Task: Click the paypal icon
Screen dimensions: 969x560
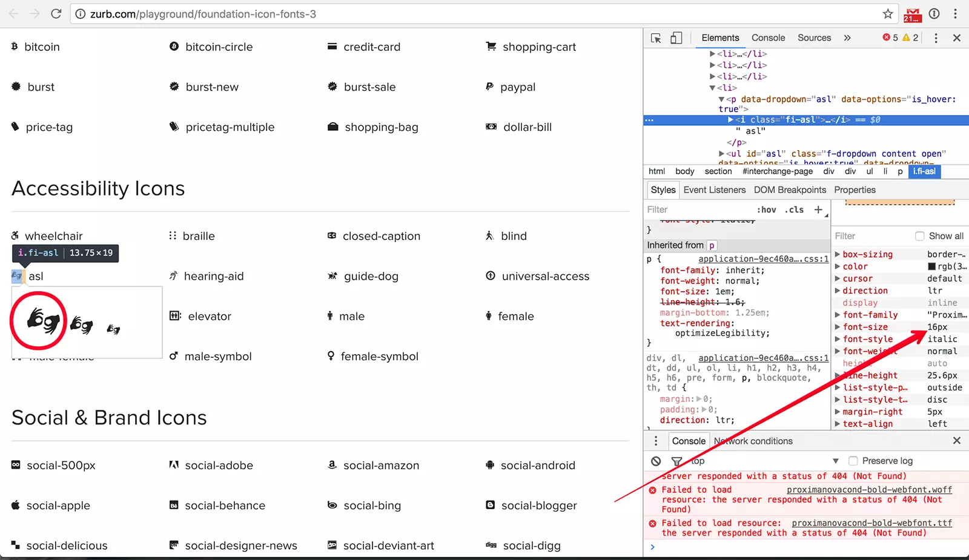Action: (x=489, y=87)
